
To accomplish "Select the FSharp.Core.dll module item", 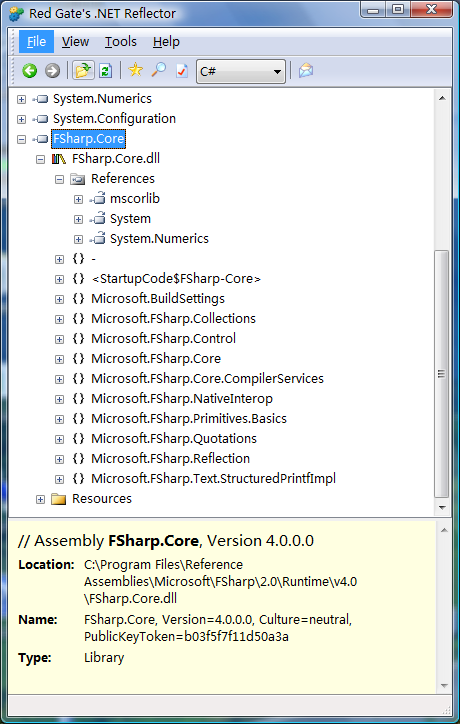I will coord(116,158).
